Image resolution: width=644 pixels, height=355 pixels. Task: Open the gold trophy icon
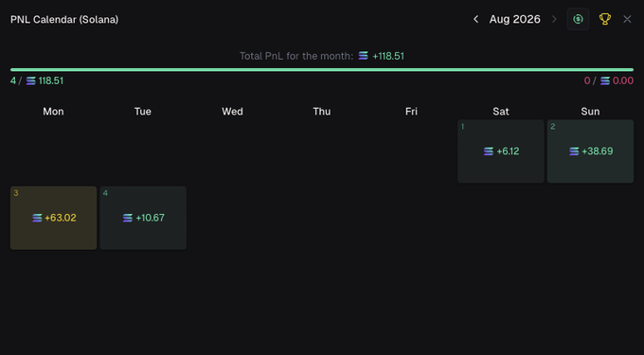click(x=604, y=19)
